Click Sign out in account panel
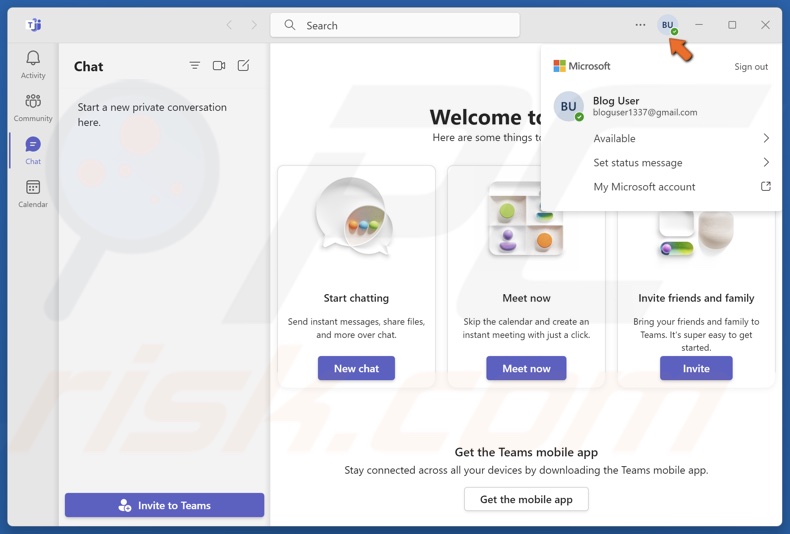Viewport: 790px width, 534px height. click(x=751, y=67)
